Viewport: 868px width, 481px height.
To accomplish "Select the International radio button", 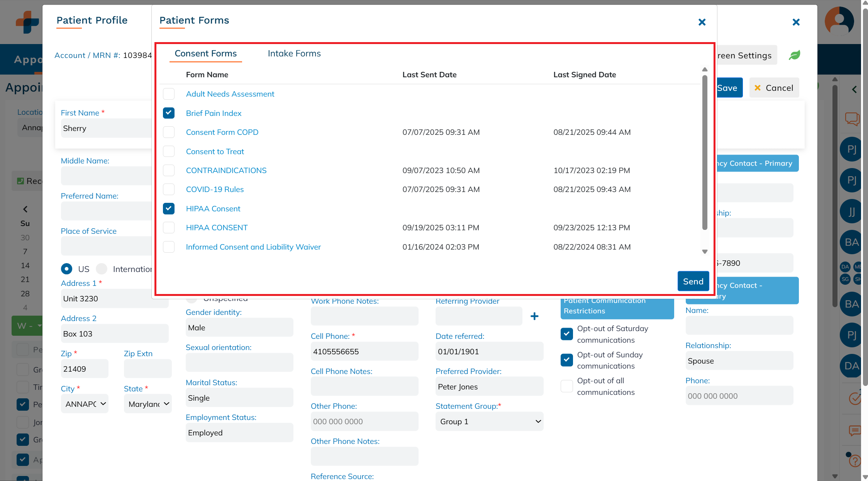I will 102,269.
